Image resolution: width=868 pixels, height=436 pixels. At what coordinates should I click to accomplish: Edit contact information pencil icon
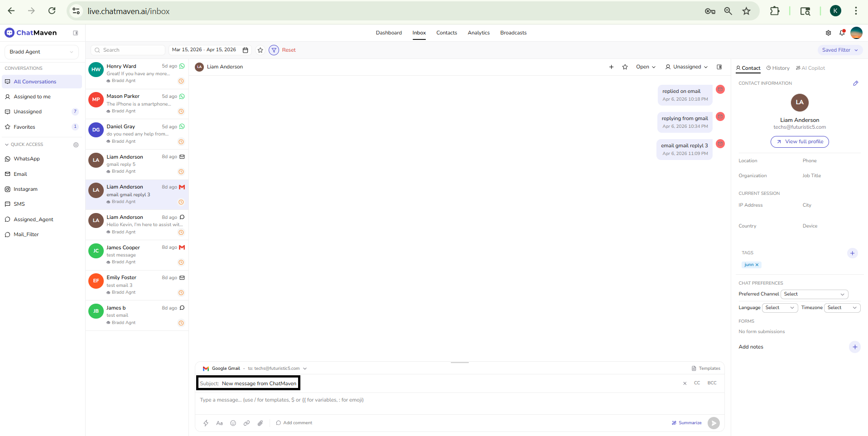[855, 83]
